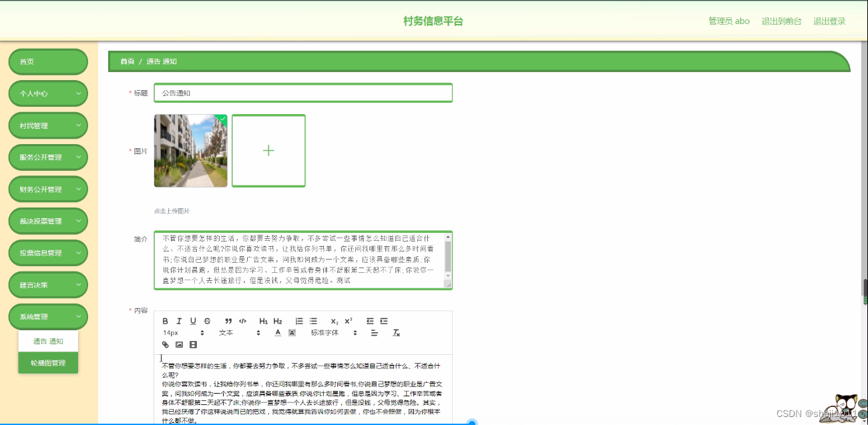Toggle superscript formatting
The image size is (868, 425).
pyautogui.click(x=348, y=321)
